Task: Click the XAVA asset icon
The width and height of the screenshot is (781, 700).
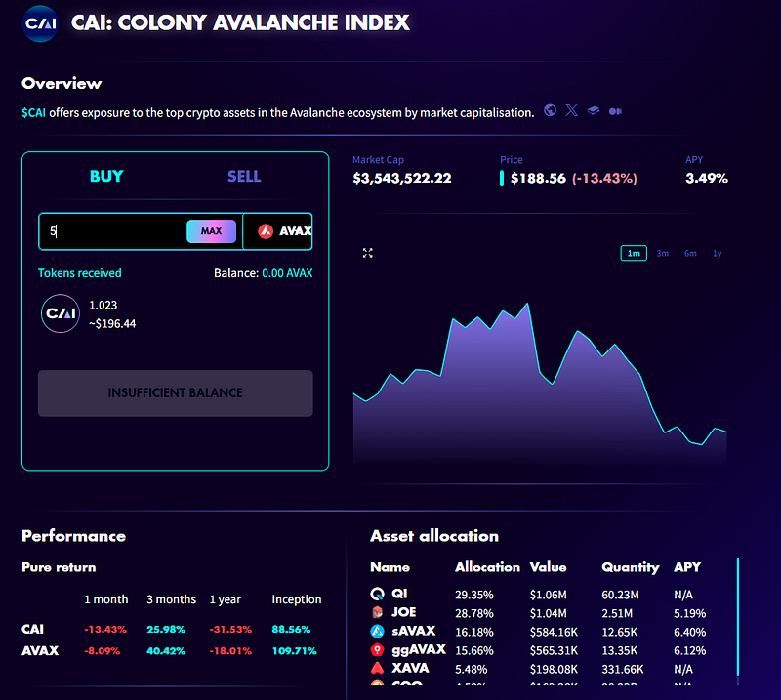Action: 378,668
